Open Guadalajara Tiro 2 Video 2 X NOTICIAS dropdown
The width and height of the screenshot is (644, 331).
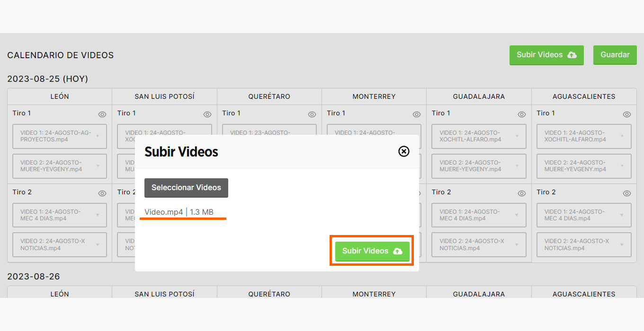(x=479, y=244)
